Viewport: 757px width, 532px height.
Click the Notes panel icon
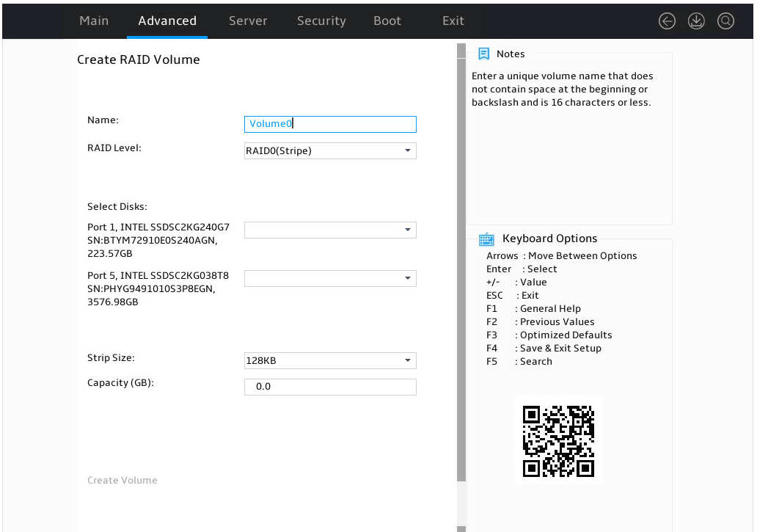pos(483,54)
